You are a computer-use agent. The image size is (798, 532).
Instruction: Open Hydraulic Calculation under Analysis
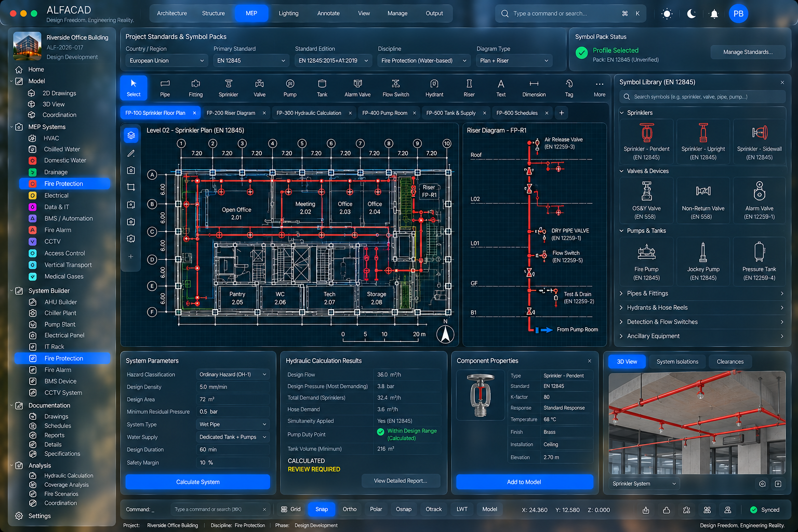[69, 475]
